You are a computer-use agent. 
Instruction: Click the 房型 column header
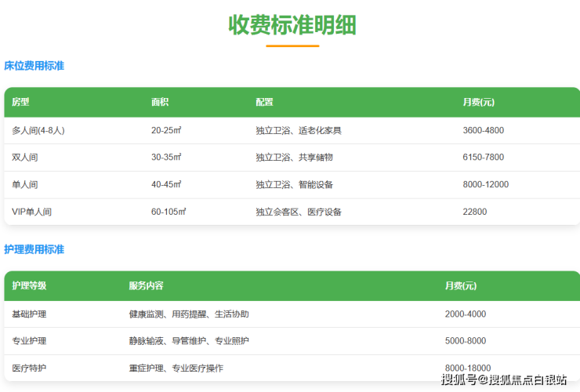[20, 103]
